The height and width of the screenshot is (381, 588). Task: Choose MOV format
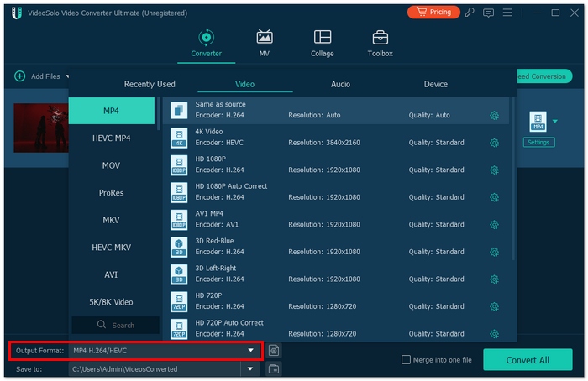click(112, 165)
